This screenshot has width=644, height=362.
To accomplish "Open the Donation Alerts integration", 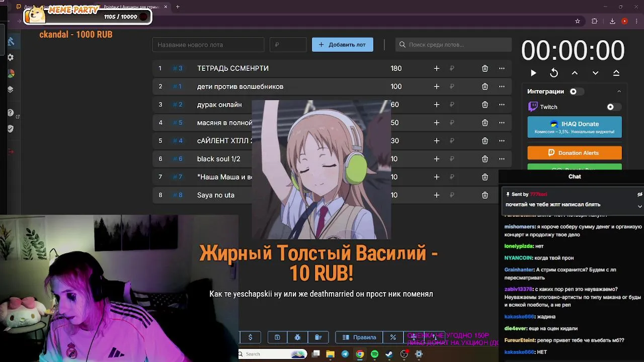I will pos(575,153).
